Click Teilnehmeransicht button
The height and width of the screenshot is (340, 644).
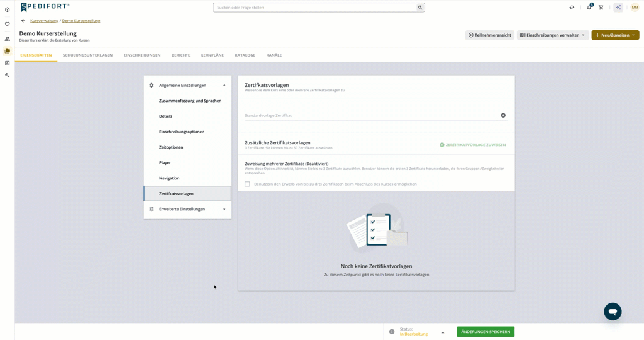pos(489,35)
